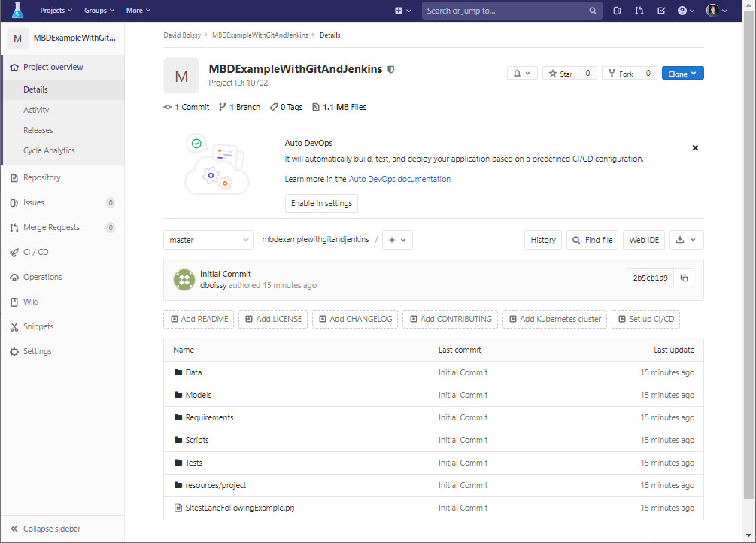Click the Search or jump to field
The image size is (756, 543).
[x=504, y=11]
